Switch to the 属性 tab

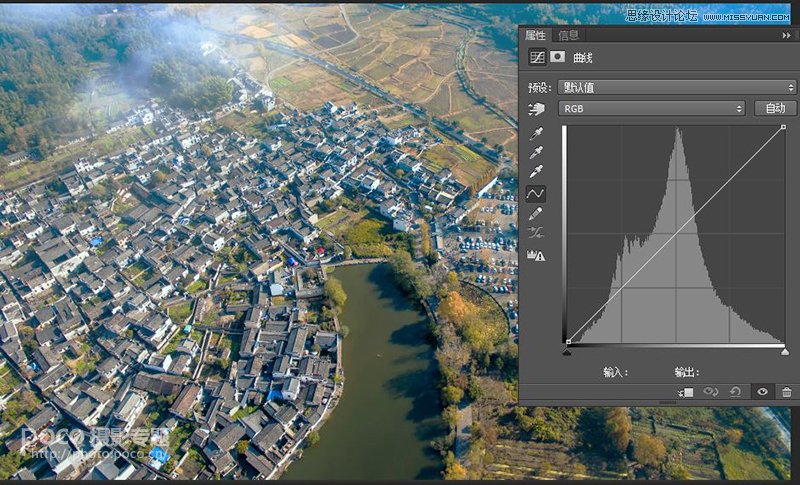pos(535,35)
